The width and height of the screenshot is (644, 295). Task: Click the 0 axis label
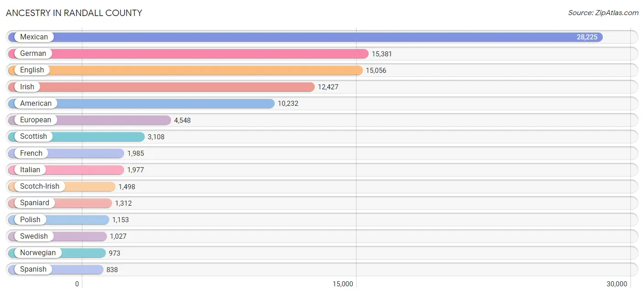(x=77, y=284)
